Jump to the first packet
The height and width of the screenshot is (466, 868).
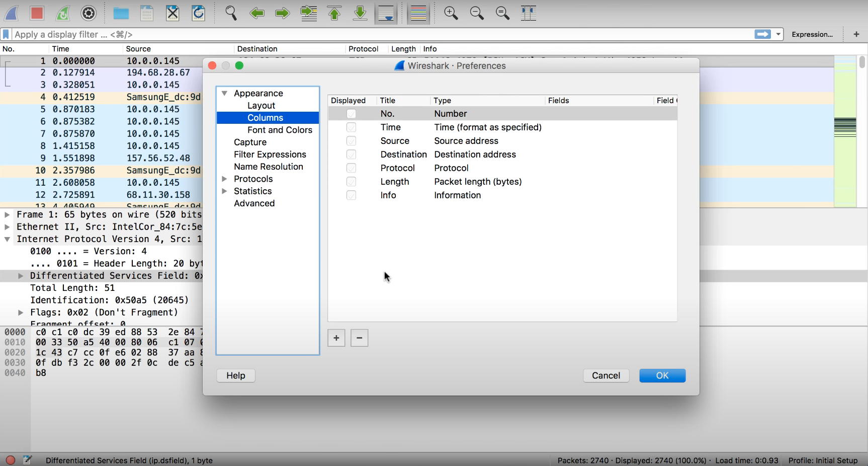pyautogui.click(x=334, y=13)
